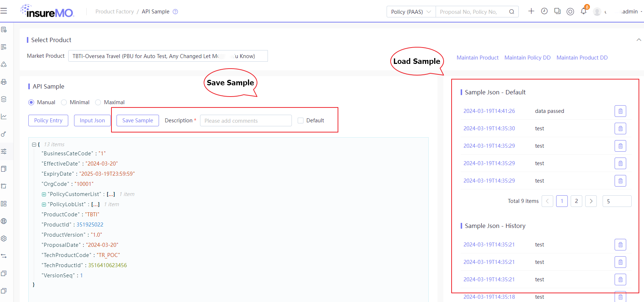Click the Input Json button
The image size is (644, 302).
pyautogui.click(x=92, y=121)
